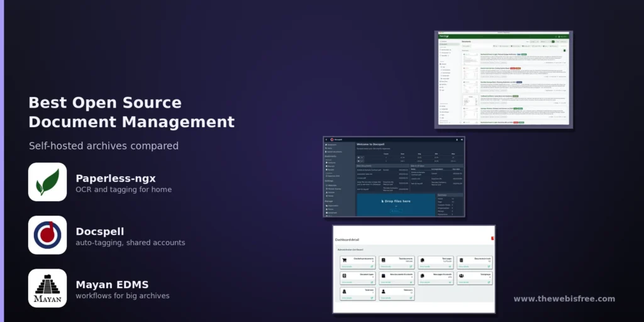Open 'Upload documents' in Docspell sidebar
The width and height of the screenshot is (644, 322).
(x=333, y=152)
